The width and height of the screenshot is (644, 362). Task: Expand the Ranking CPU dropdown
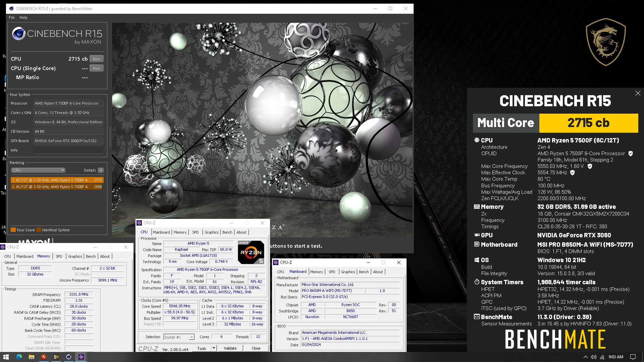(38, 170)
